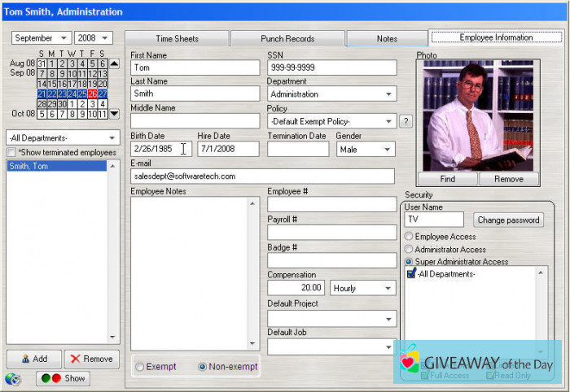The height and width of the screenshot is (392, 570).
Task: Click calendar scroll-down arrow
Action: [114, 115]
